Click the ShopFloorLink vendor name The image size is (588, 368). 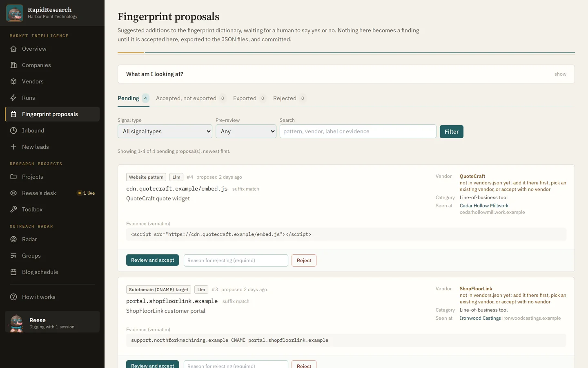(476, 289)
